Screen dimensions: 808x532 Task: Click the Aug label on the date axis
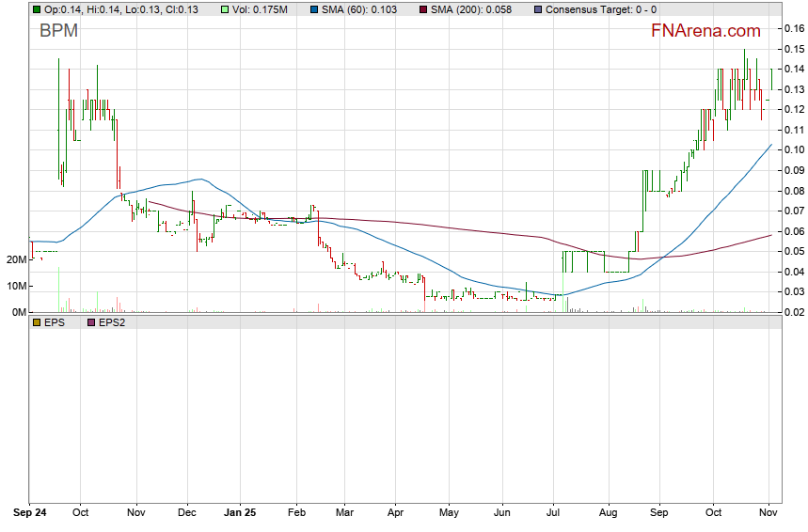[607, 513]
